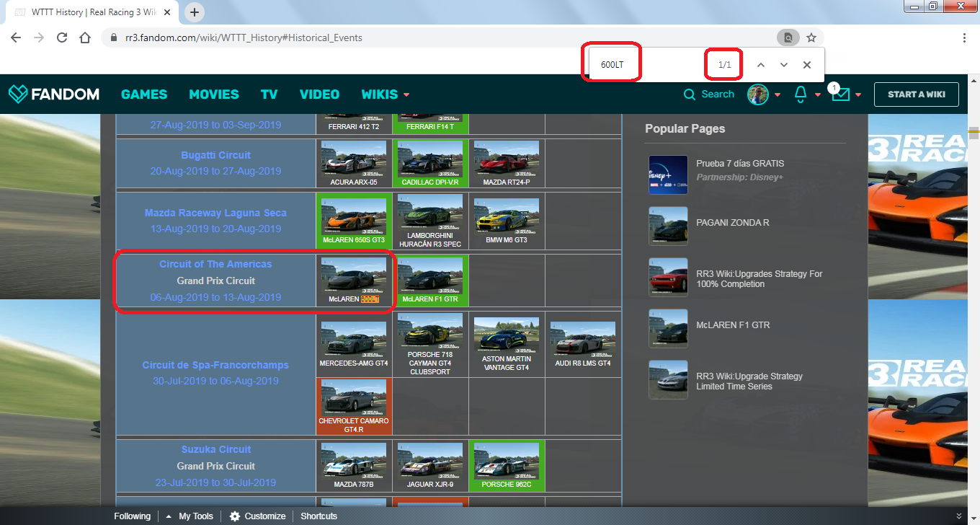Screen dimensions: 980x525
Task: Open a new browser tab
Action: (x=195, y=12)
